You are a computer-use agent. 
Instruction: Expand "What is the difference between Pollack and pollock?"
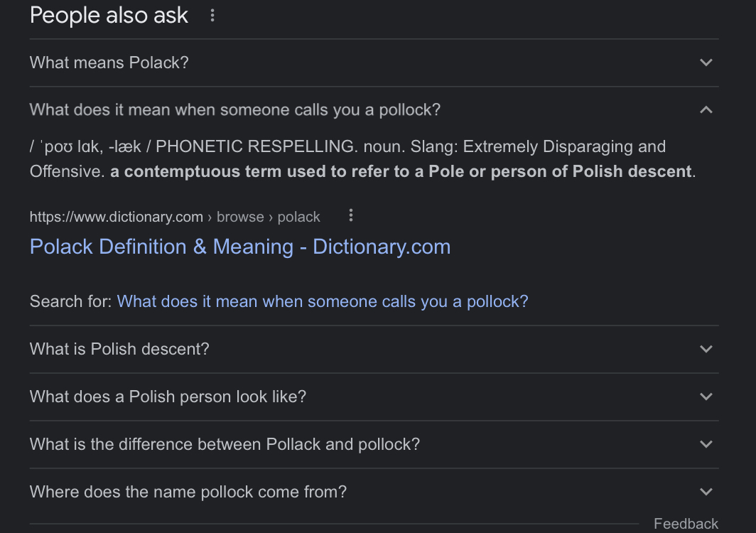374,444
